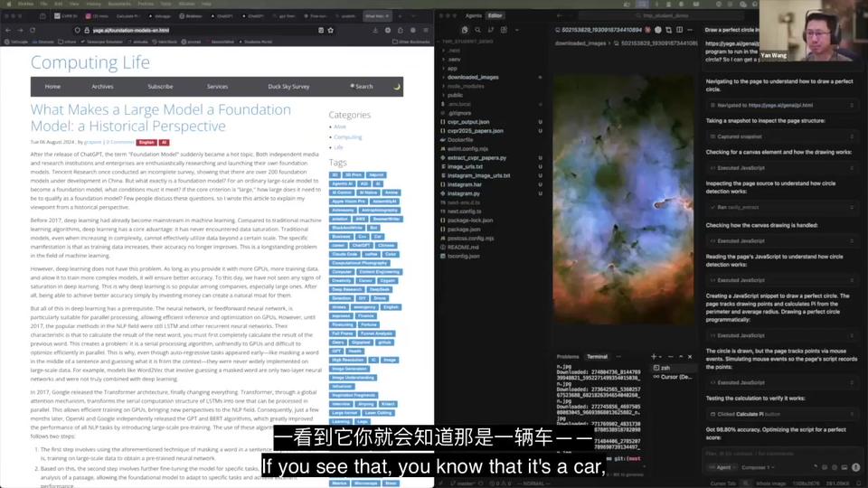
Task: Click the Computing category link
Action: click(347, 136)
